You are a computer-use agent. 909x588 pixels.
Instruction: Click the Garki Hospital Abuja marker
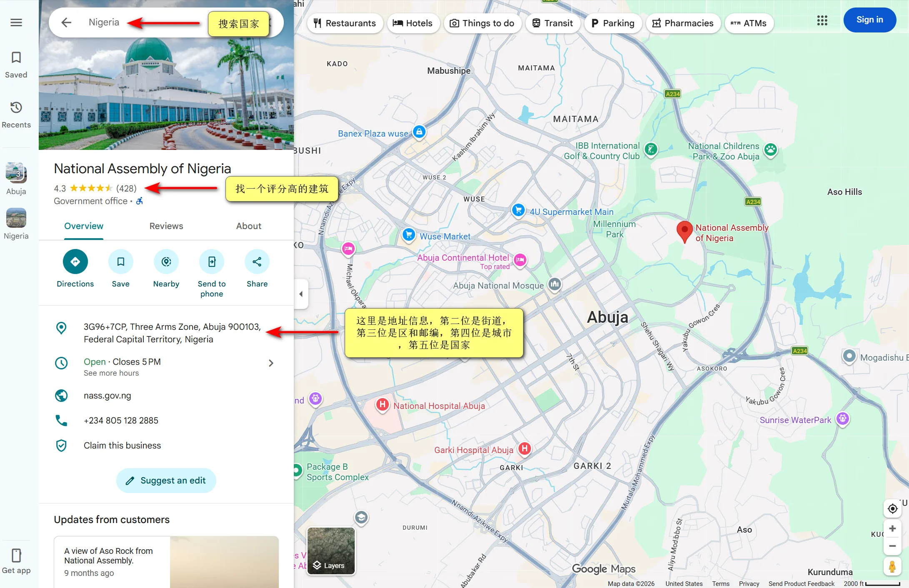coord(525,449)
